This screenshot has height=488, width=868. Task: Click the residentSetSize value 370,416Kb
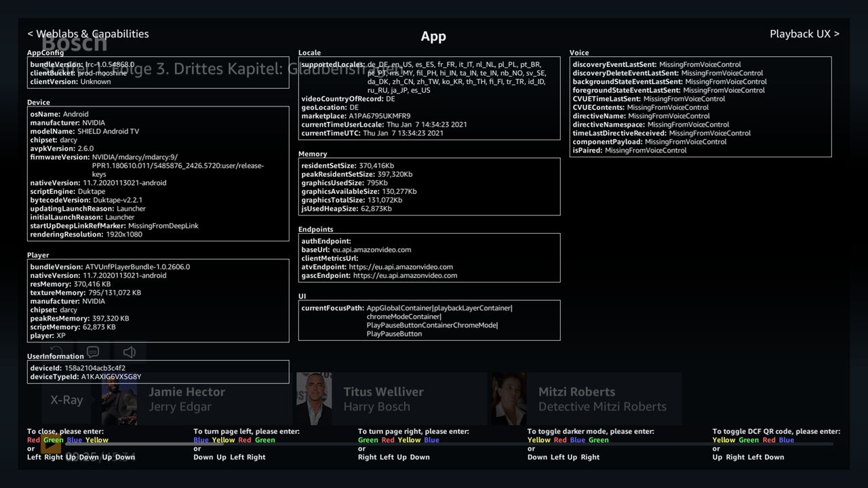coord(376,166)
